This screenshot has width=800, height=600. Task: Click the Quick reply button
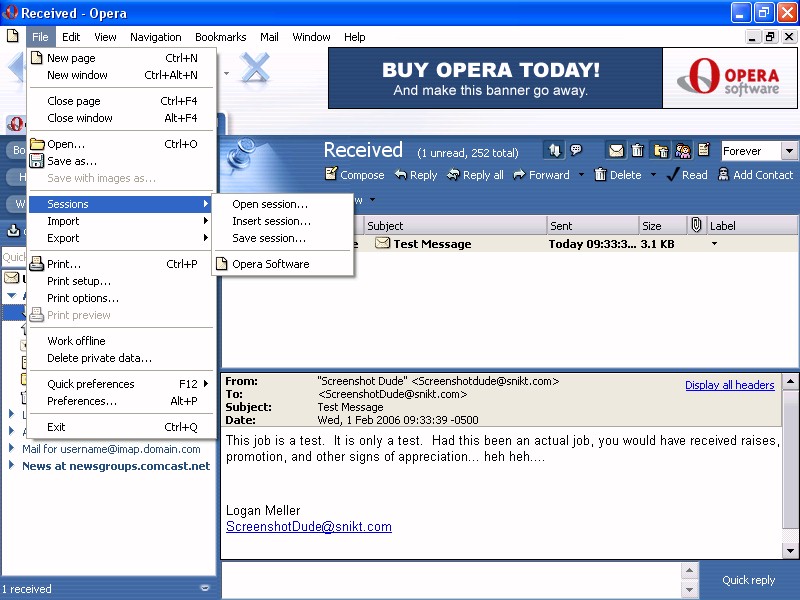748,580
